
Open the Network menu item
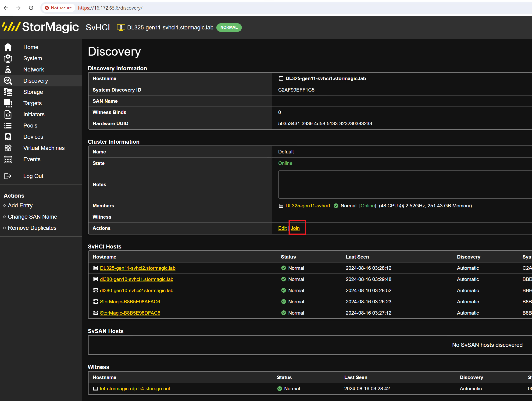click(x=33, y=70)
